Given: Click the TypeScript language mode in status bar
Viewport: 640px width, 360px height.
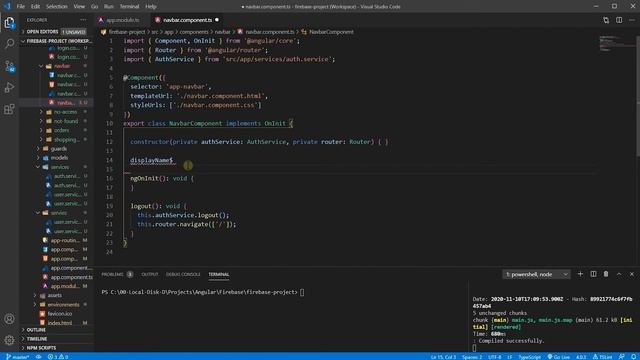Looking at the screenshot, I should [529, 357].
